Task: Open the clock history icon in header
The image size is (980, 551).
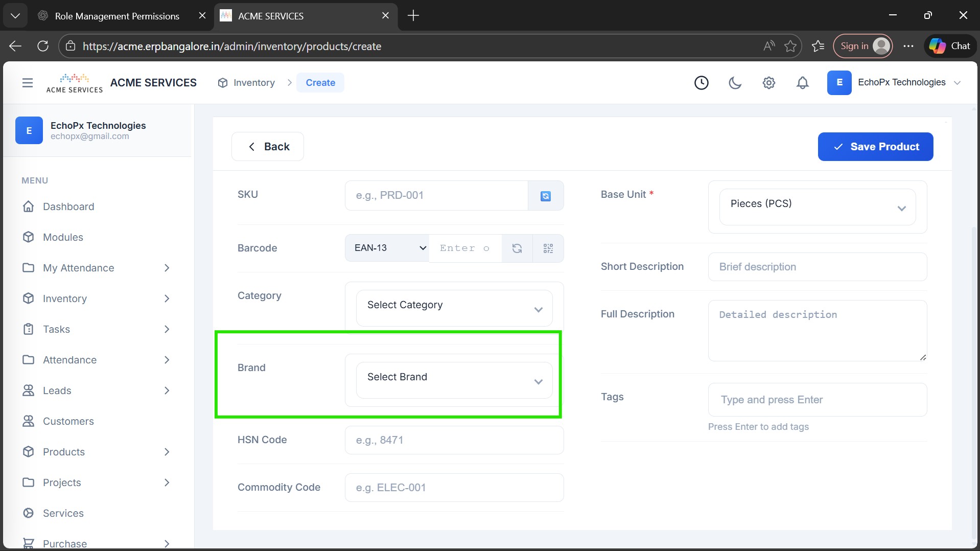Action: coord(701,83)
